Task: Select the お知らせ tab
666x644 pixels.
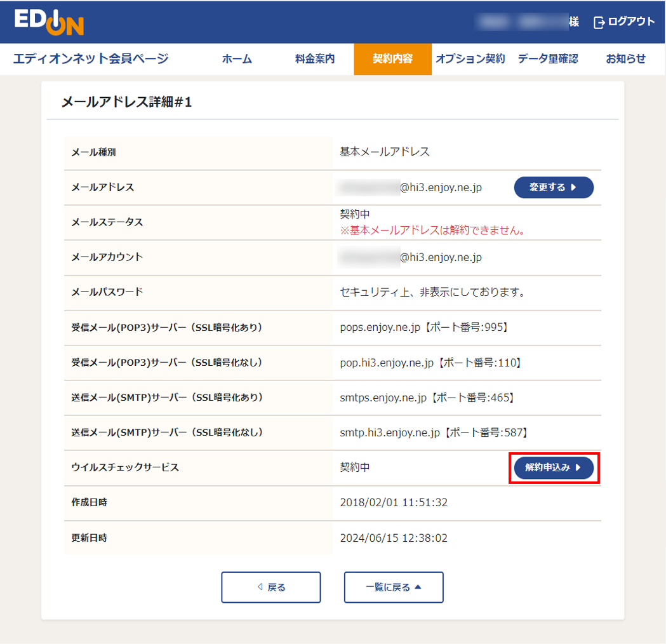Action: tap(624, 58)
